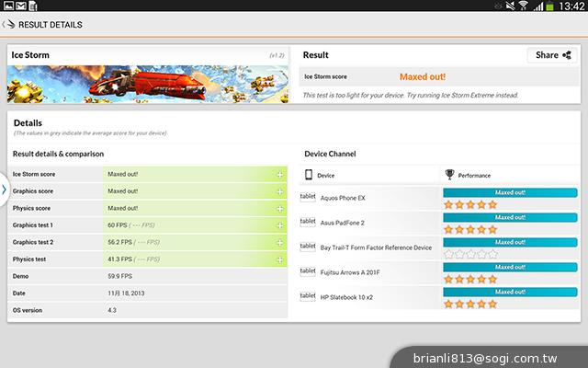Expand Graphics test 2 details
The height and width of the screenshot is (368, 588).
click(279, 243)
